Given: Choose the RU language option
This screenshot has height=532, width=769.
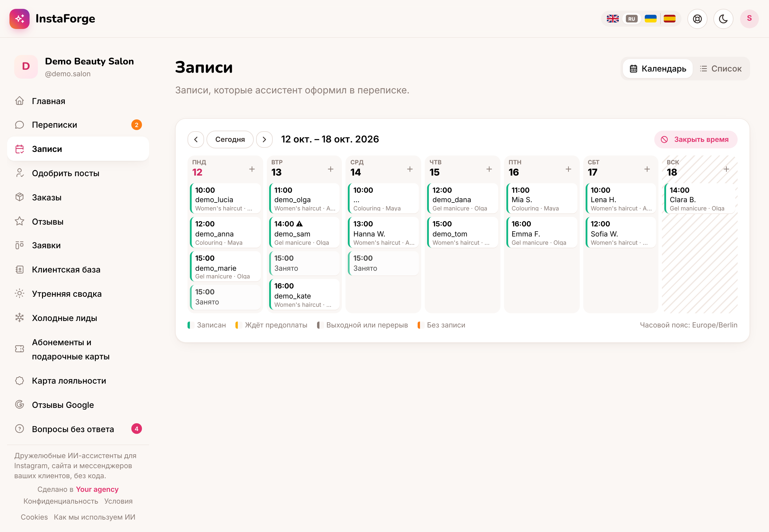Looking at the screenshot, I should pyautogui.click(x=631, y=19).
